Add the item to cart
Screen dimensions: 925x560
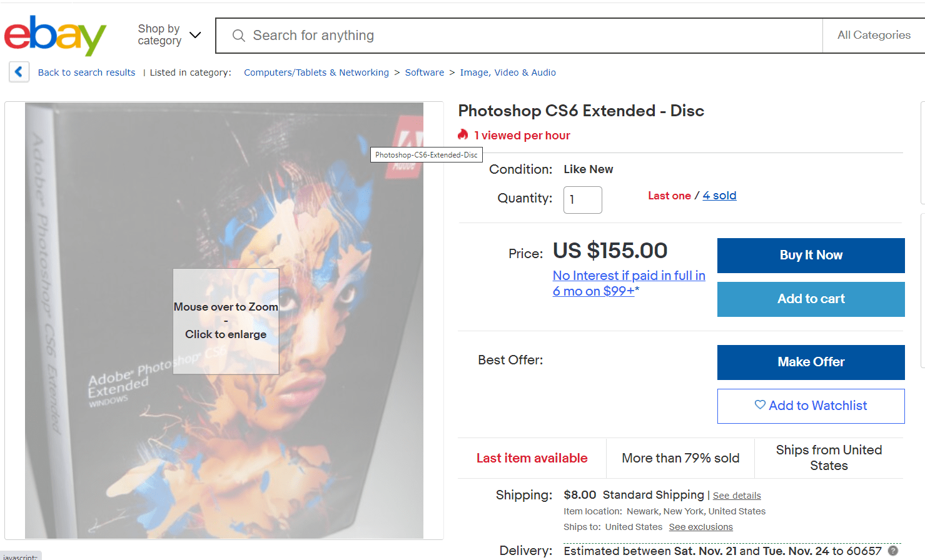point(811,299)
